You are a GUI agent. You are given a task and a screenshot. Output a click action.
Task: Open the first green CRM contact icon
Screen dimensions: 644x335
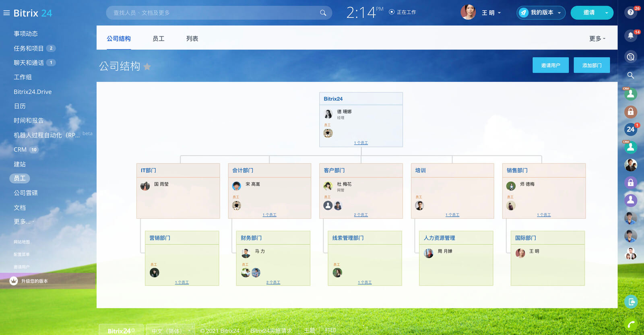[631, 94]
